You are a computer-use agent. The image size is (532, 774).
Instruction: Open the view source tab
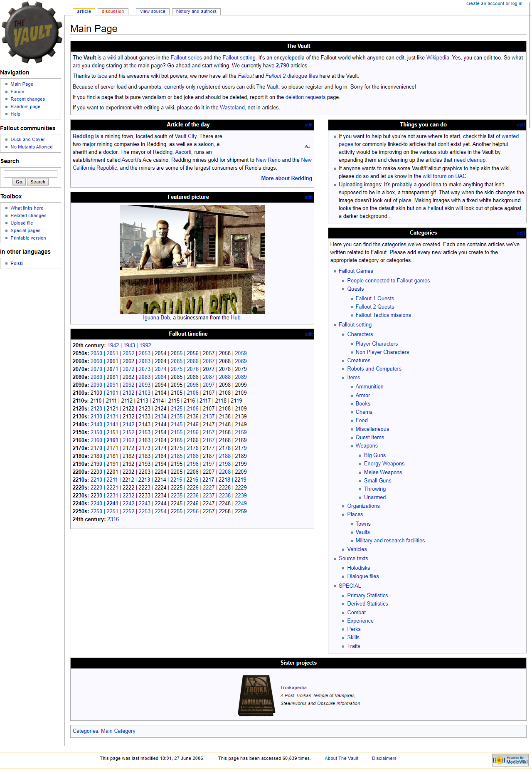point(153,12)
